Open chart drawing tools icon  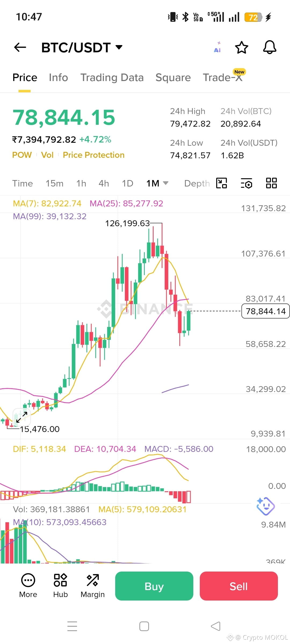222,183
